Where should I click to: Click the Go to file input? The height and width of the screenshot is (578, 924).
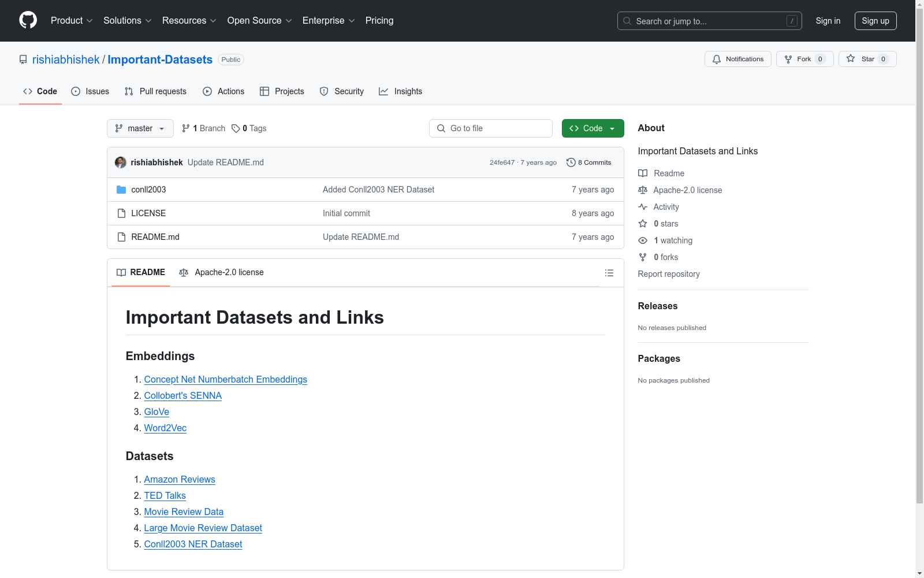[491, 128]
